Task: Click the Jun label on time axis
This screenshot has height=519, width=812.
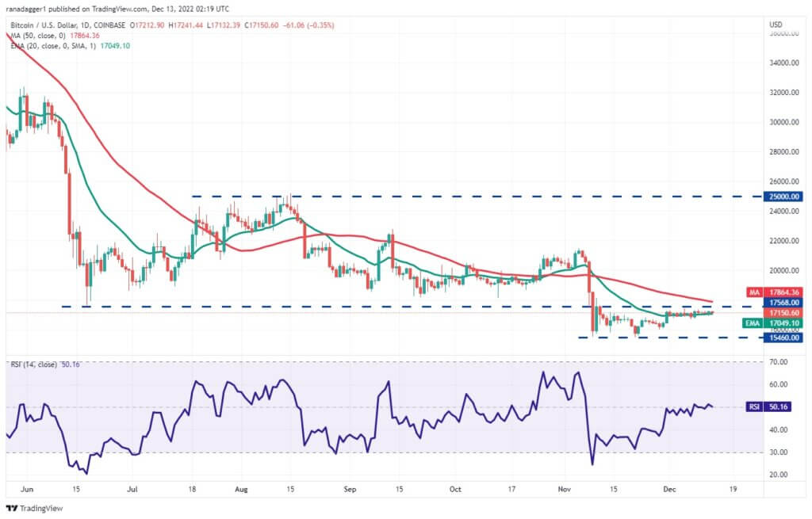Action: [x=28, y=489]
